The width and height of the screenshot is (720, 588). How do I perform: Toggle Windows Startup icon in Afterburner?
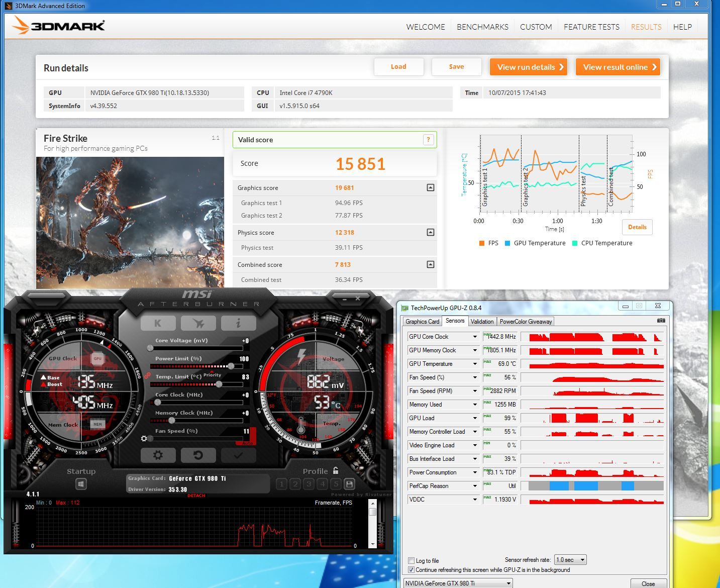click(x=81, y=484)
